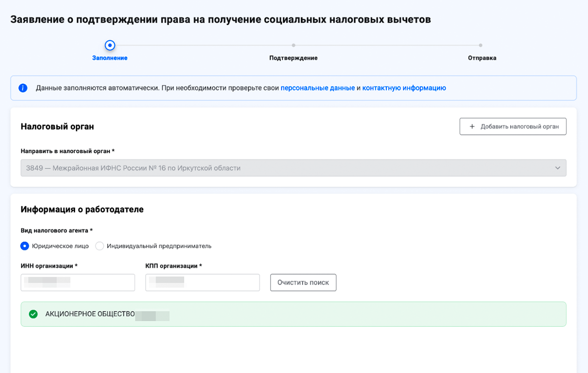Click the green checkmark next to АКЦИОНЕРНОЕ ОБЩЕСТВО

(33, 314)
